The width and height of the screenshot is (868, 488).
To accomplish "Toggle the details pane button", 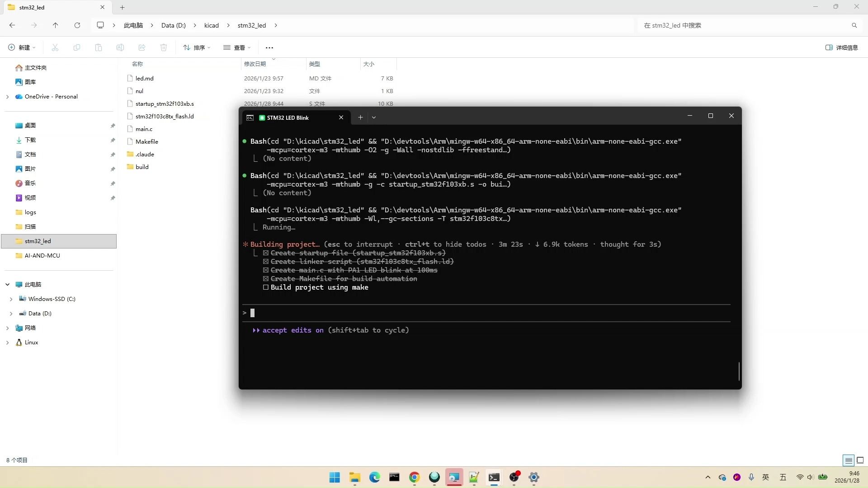I will pyautogui.click(x=841, y=47).
